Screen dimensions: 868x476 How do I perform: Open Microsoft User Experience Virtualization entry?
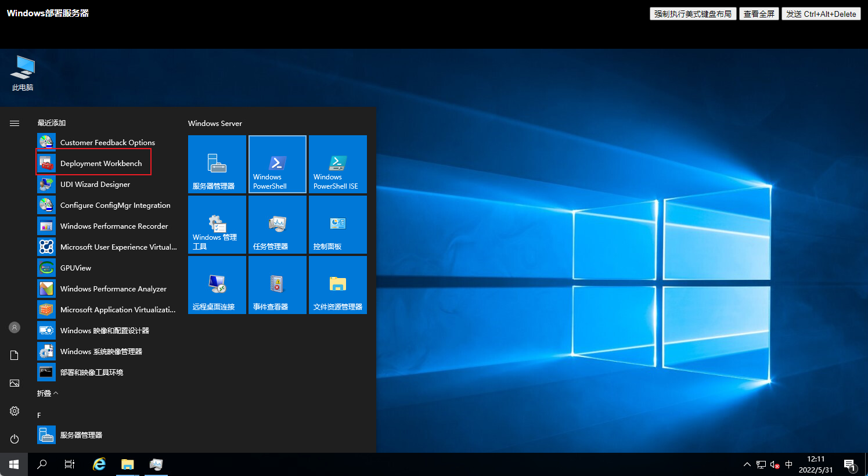click(107, 247)
